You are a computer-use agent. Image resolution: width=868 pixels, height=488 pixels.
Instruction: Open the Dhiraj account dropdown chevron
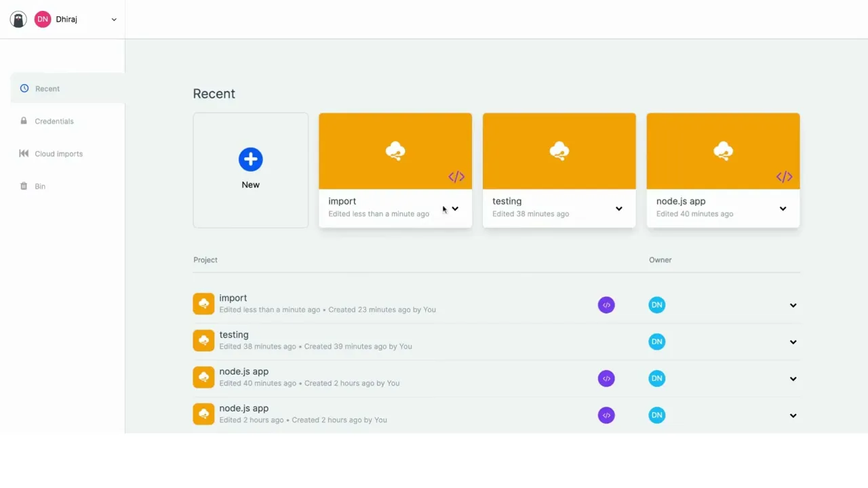(x=114, y=20)
